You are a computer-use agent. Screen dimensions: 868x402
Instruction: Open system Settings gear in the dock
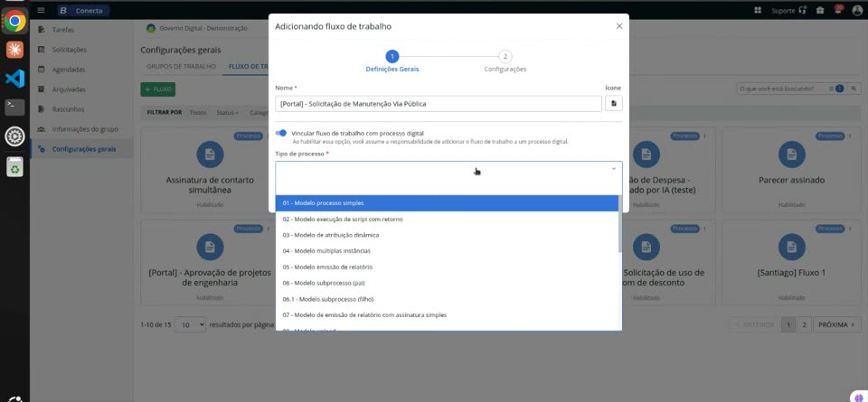tap(15, 136)
